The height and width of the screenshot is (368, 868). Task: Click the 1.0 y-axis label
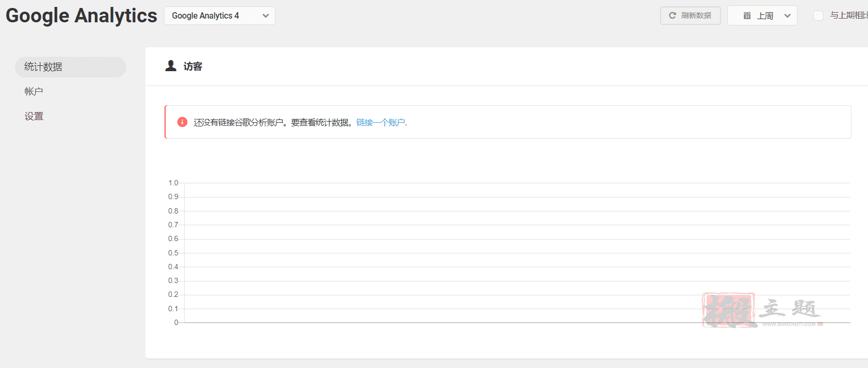click(x=173, y=183)
